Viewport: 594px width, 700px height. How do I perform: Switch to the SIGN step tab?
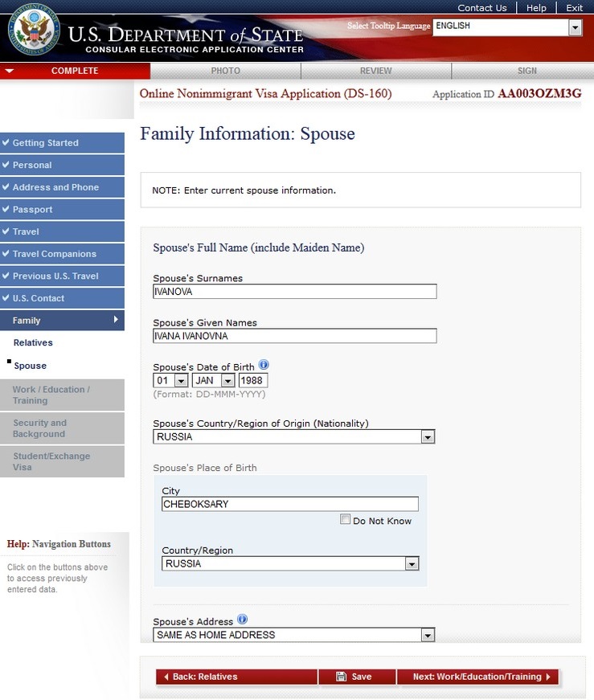coord(523,71)
